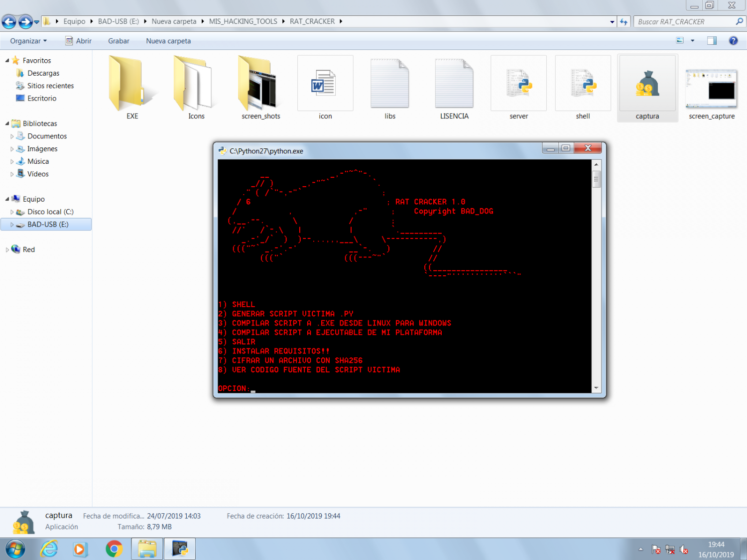Collapse the Equipo tree group
Viewport: 747px width, 560px height.
point(7,199)
